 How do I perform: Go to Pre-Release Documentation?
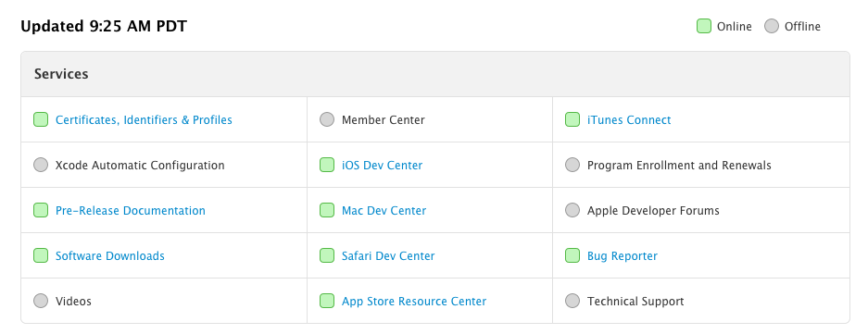click(130, 211)
